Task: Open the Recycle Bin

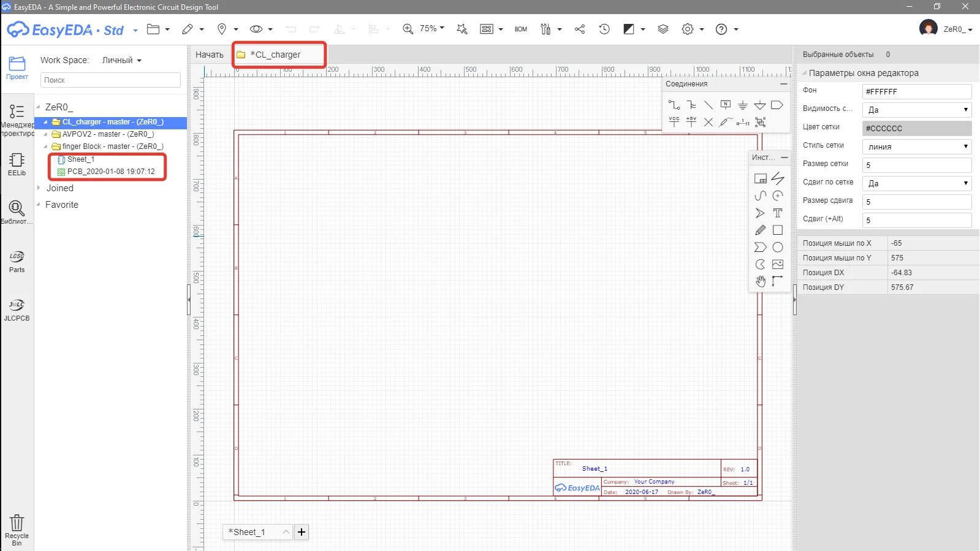Action: [17, 530]
